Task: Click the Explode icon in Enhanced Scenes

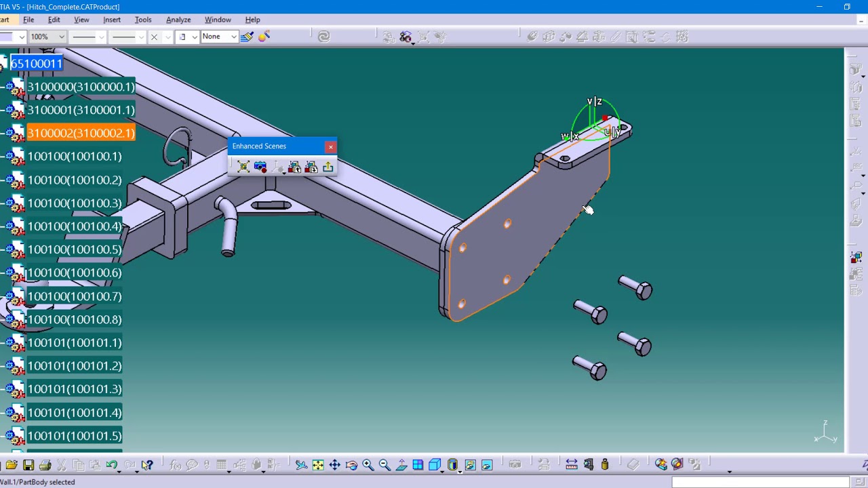Action: click(243, 167)
